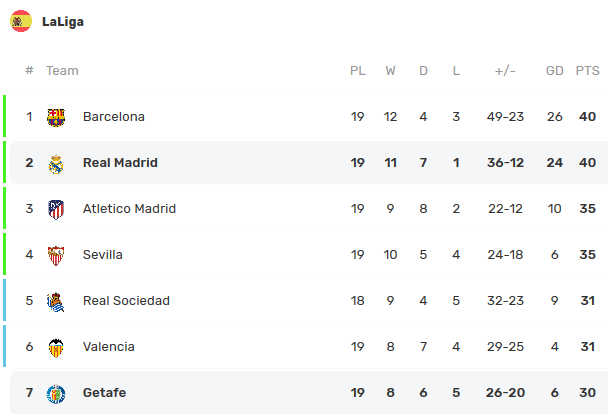This screenshot has width=608, height=414.
Task: Sort table by GD column header
Action: (555, 71)
